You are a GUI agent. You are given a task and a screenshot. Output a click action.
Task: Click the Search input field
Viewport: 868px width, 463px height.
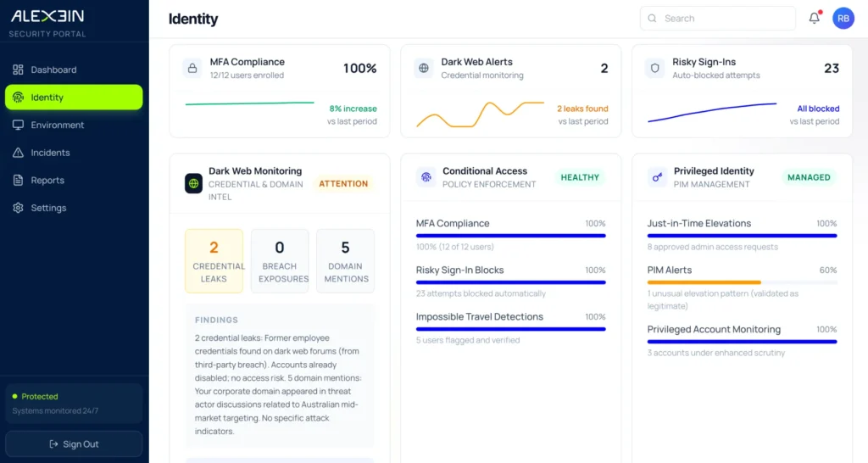tap(725, 18)
